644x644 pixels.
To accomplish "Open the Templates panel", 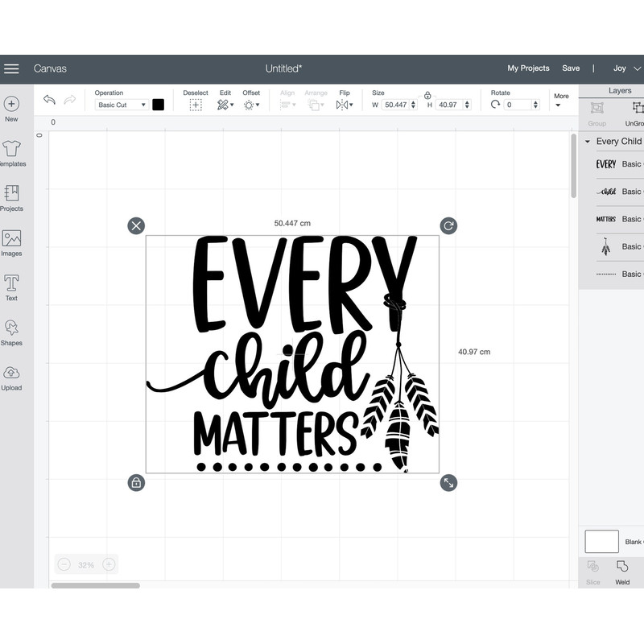I will (11, 152).
